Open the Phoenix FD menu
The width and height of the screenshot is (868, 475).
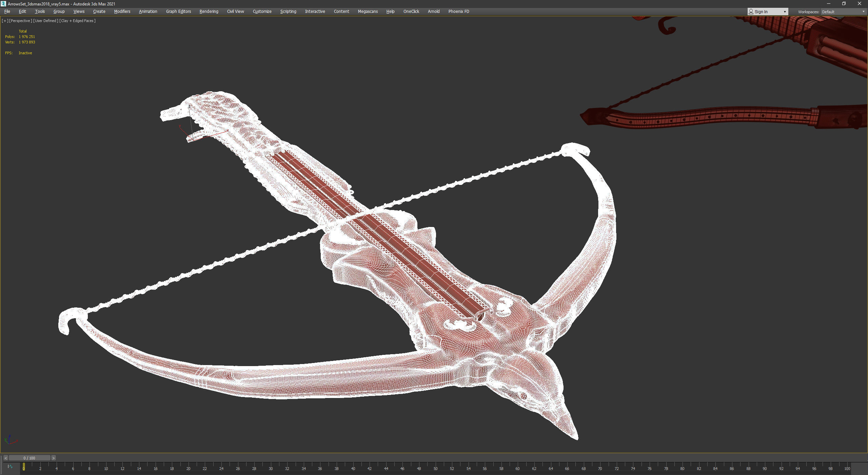458,12
